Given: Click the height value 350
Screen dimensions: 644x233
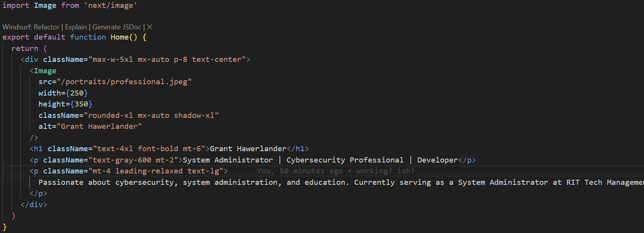Looking at the screenshot, I should [x=81, y=104].
